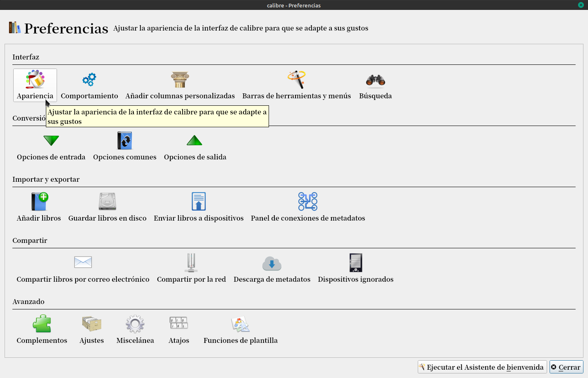
Task: Click the Descarga de metadatos label
Action: tap(272, 279)
